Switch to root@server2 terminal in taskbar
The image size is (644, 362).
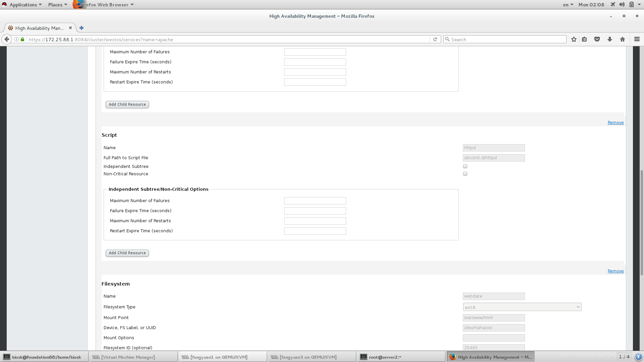385,357
